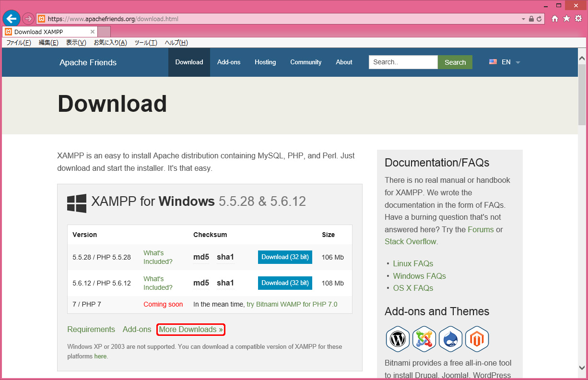Click the WordPress add-on icon
This screenshot has height=380, width=588.
click(398, 339)
